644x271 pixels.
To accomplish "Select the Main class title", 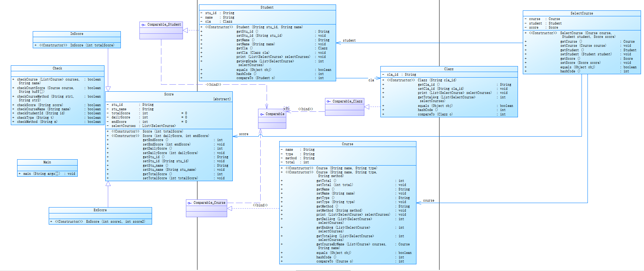I will click(47, 162).
